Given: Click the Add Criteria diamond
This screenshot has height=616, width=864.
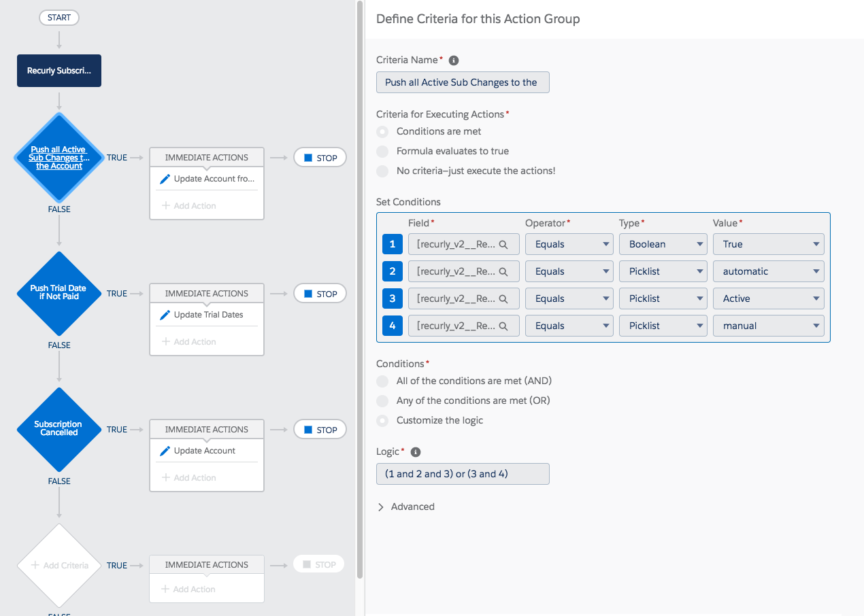Looking at the screenshot, I should (x=59, y=565).
